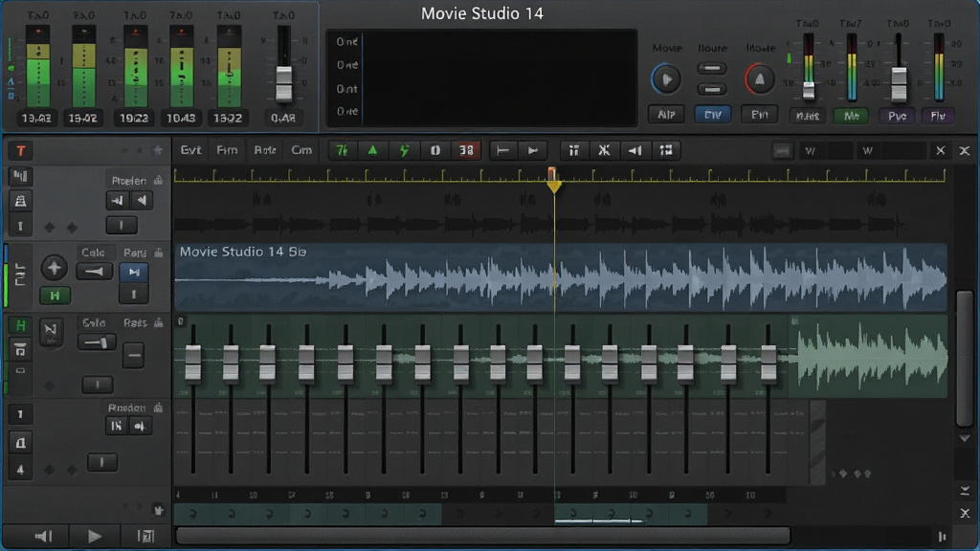The width and height of the screenshot is (980, 551).
Task: Click the rewind speaker button in the bottom transport
Action: 44,536
